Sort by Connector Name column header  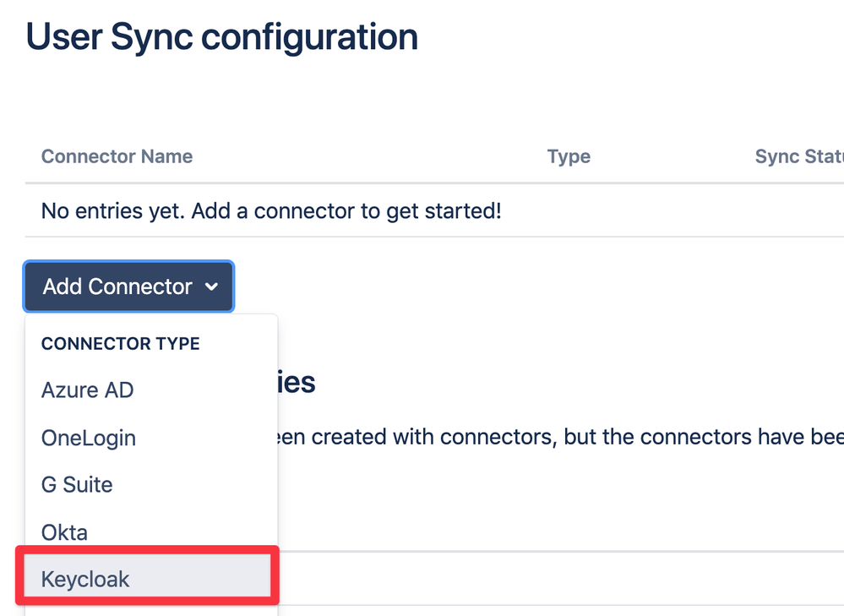117,156
